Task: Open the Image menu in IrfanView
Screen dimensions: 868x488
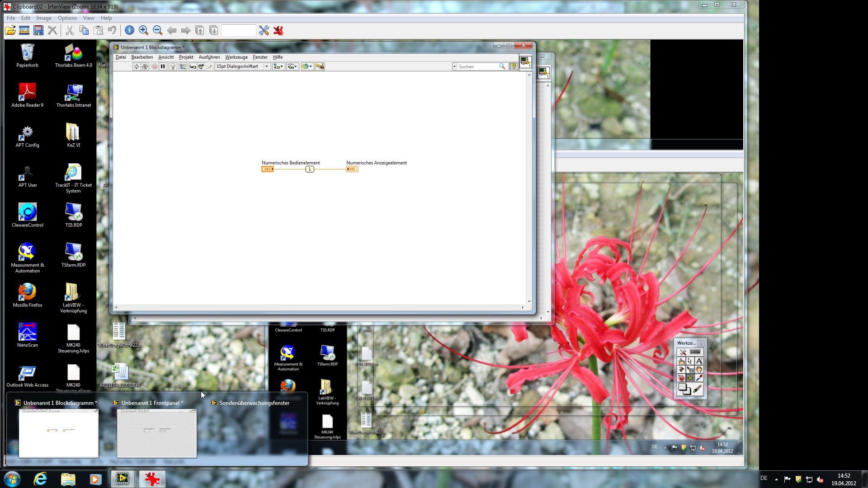Action: pos(44,18)
